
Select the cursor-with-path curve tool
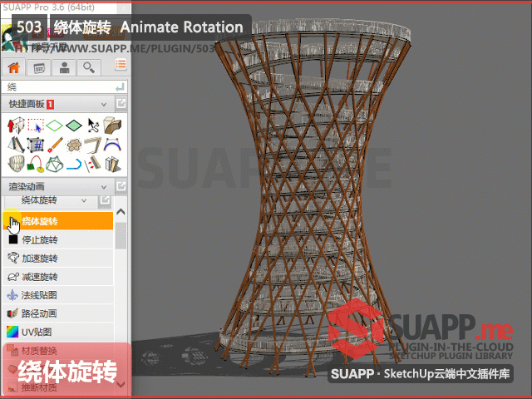tap(92, 126)
